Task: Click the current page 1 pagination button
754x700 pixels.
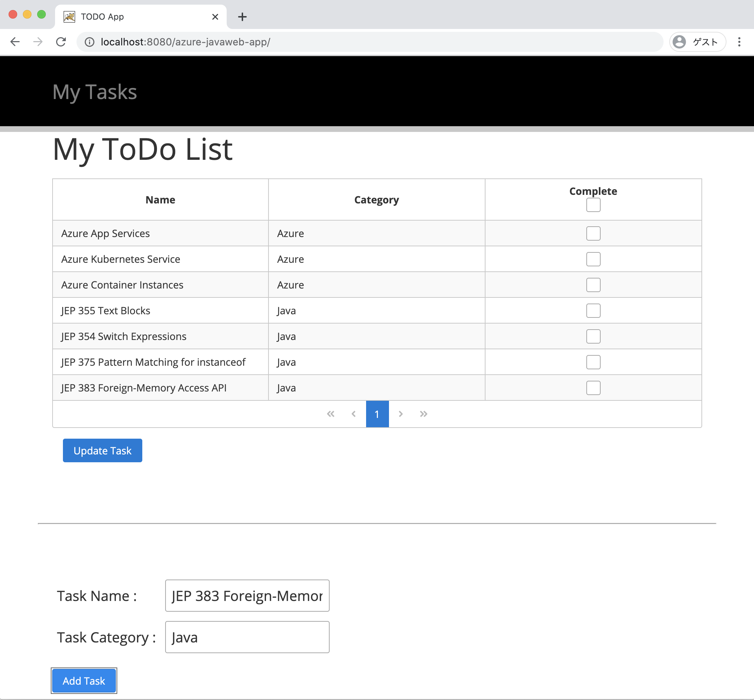Action: click(x=377, y=414)
